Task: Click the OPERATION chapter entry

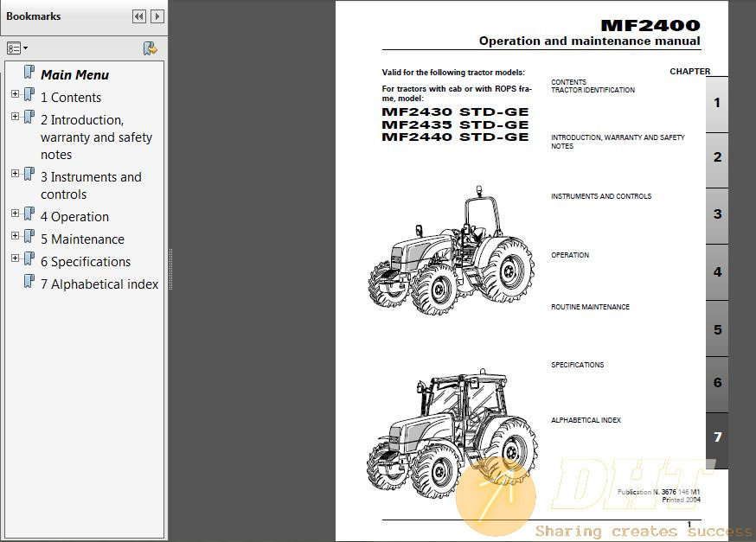Action: [570, 255]
